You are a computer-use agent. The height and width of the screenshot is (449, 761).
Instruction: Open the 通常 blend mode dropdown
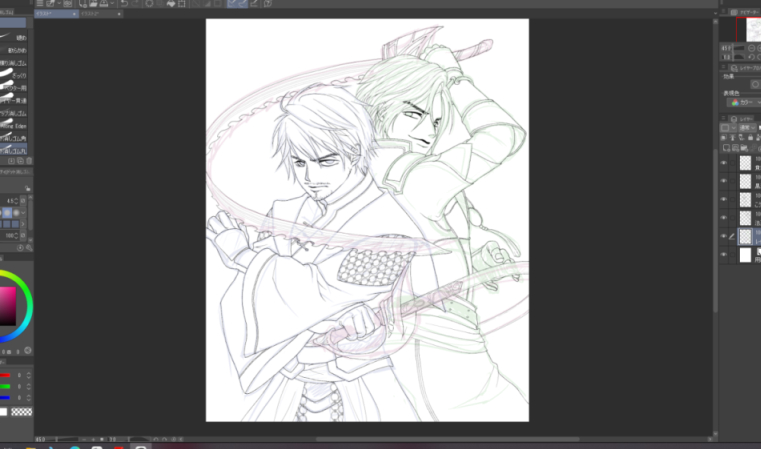coord(747,128)
